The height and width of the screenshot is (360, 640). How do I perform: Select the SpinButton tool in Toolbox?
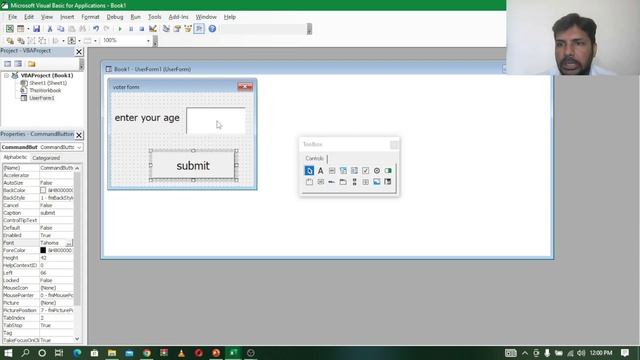coord(365,182)
